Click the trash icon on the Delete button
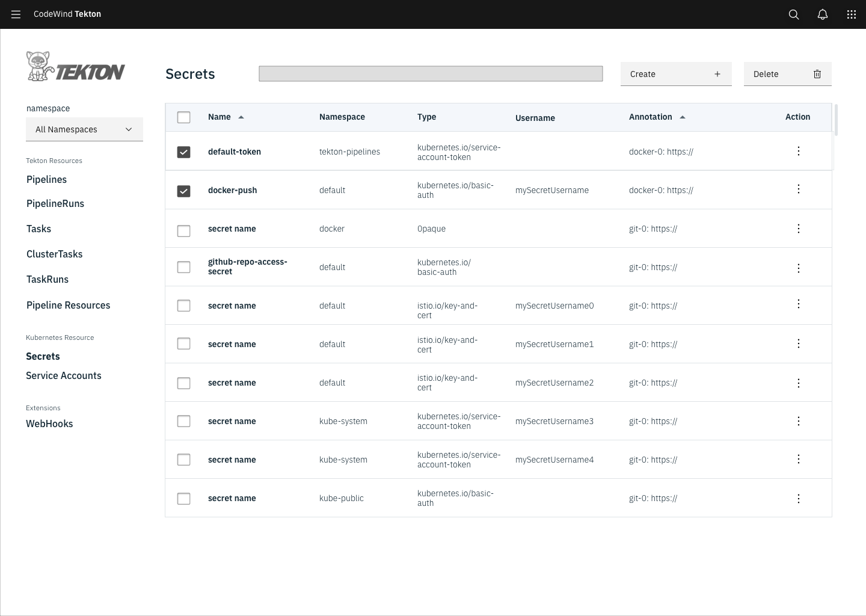Screen dimensions: 866x616 tap(817, 73)
